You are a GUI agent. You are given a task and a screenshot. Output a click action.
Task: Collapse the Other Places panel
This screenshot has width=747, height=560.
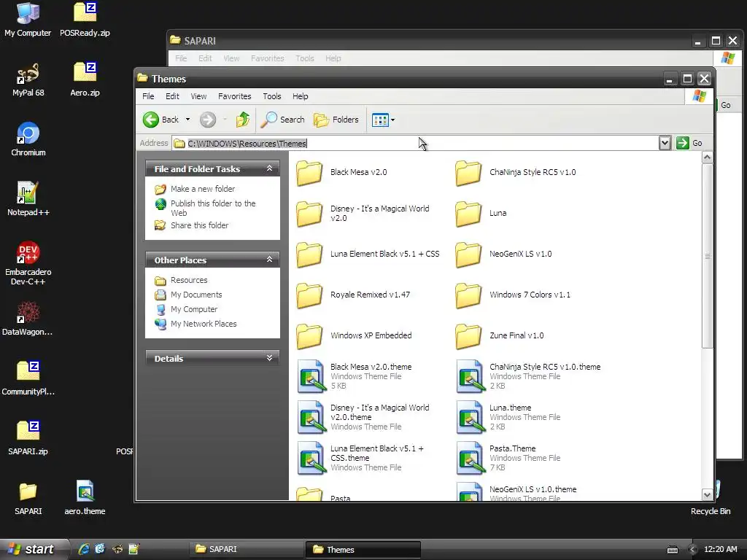270,260
